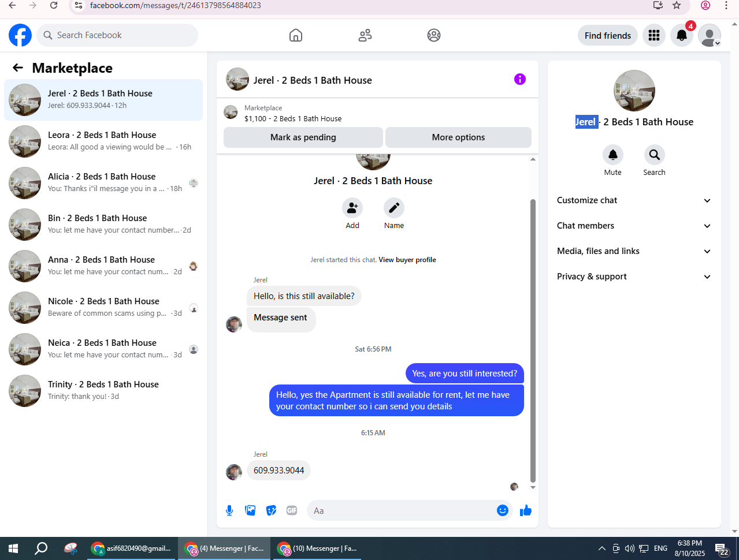Switch to the asif6820490@gmail taskbar window
This screenshot has width=739, height=560.
click(132, 548)
